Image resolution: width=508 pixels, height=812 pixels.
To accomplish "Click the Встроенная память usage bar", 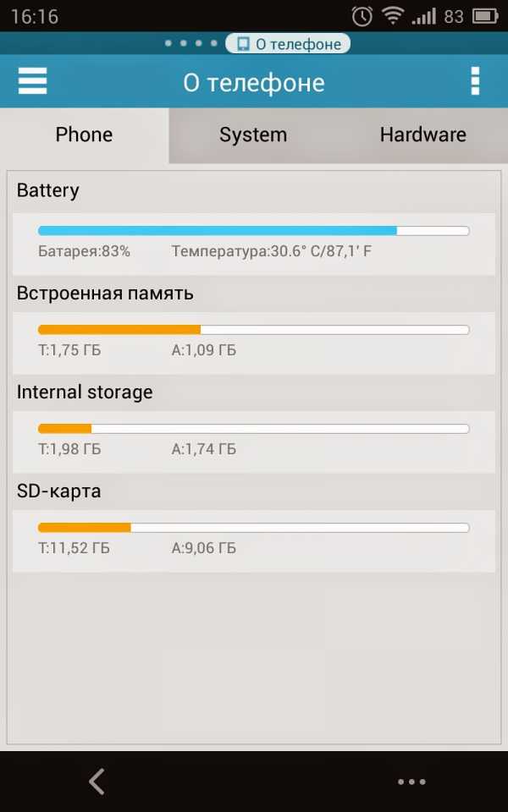I will [253, 330].
